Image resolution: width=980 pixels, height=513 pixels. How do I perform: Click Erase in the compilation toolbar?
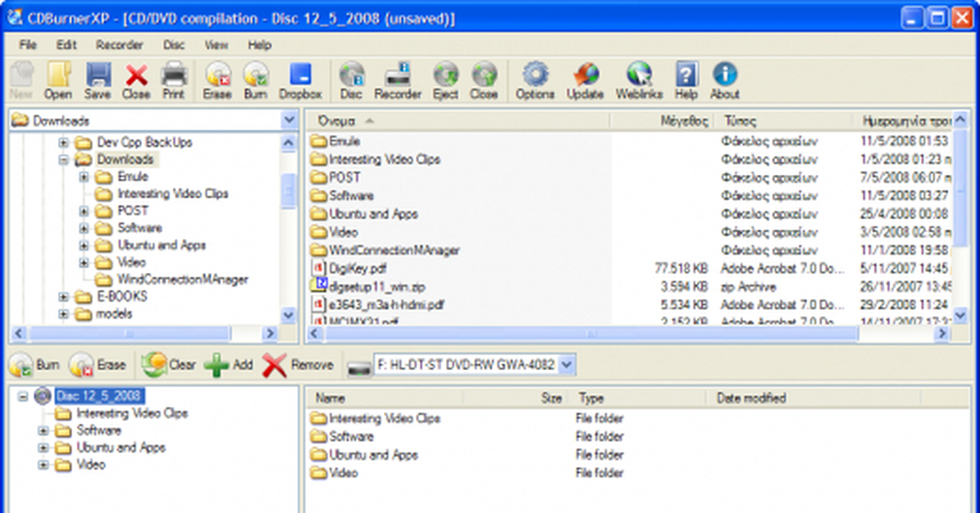[x=97, y=365]
